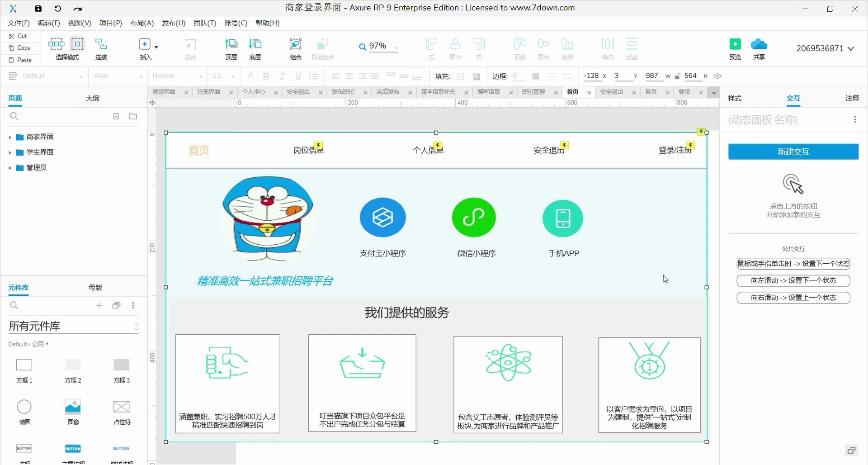
Task: Open the 发布(U) menu
Action: click(174, 23)
